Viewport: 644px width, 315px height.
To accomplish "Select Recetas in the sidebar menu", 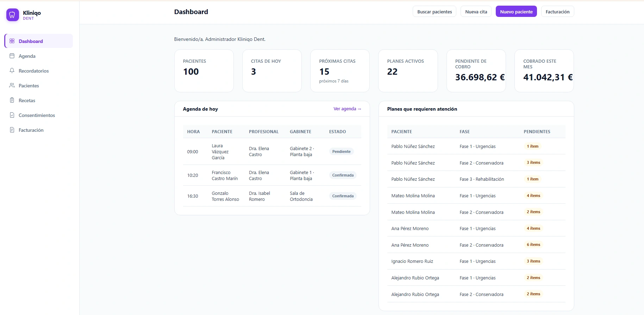I will pyautogui.click(x=39, y=100).
